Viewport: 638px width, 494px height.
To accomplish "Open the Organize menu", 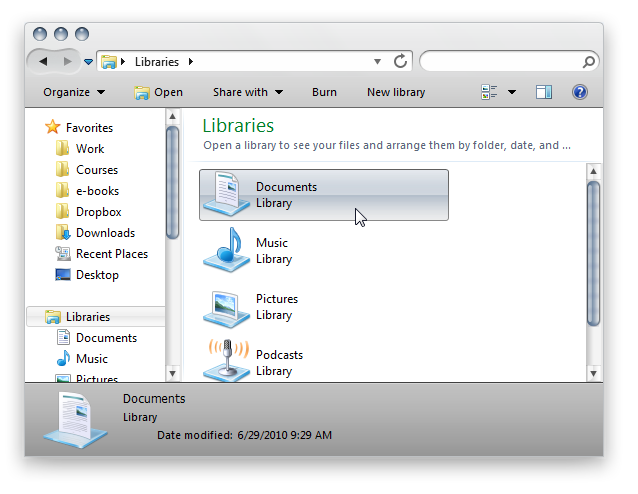I will [x=74, y=92].
